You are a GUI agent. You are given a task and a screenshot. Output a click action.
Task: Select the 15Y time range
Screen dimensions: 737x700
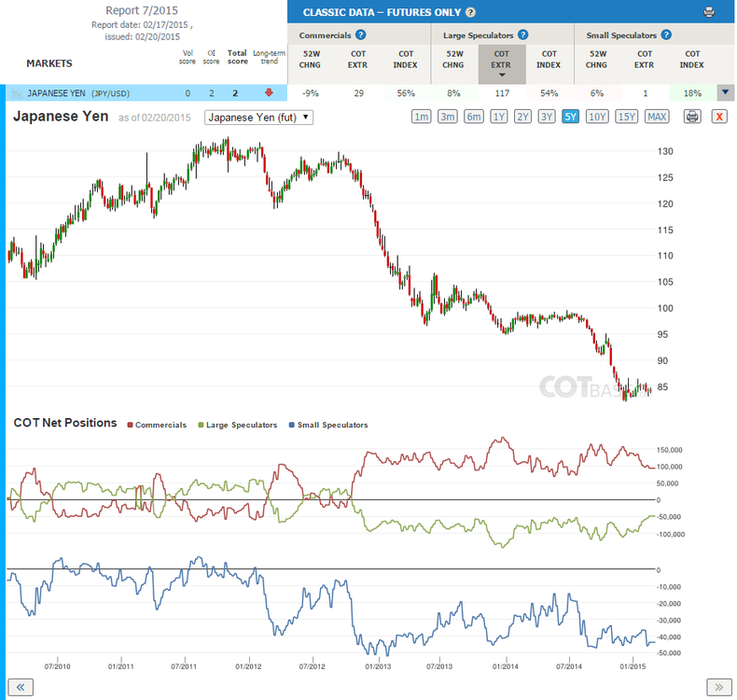[627, 117]
